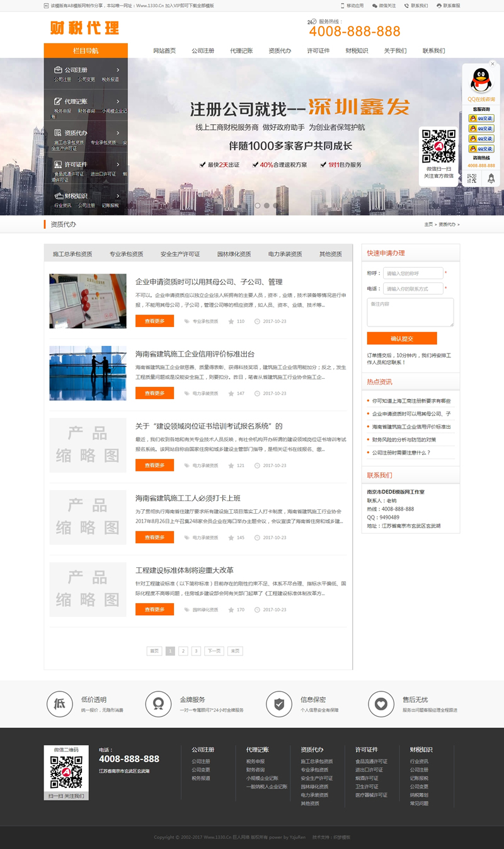
Task: Open the QQ penguin online consultation icon
Action: [481, 80]
